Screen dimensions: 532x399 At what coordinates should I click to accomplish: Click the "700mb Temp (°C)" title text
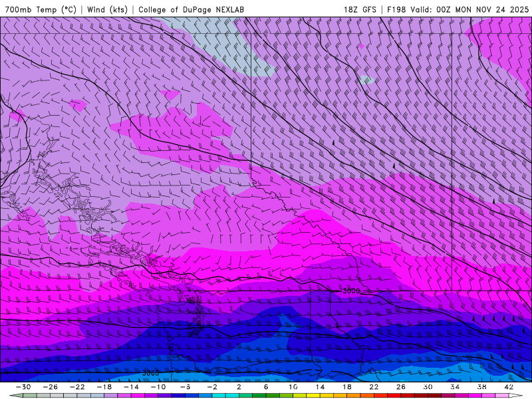click(x=41, y=9)
